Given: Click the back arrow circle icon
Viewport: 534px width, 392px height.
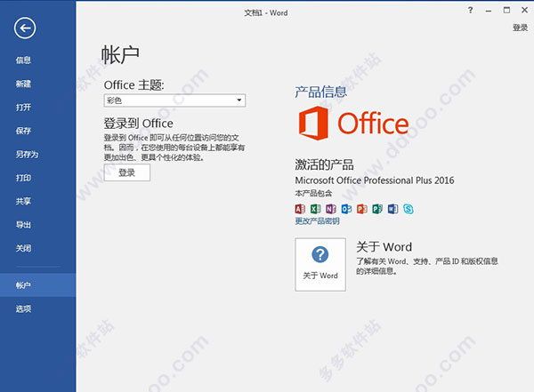Looking at the screenshot, I should pyautogui.click(x=25, y=28).
